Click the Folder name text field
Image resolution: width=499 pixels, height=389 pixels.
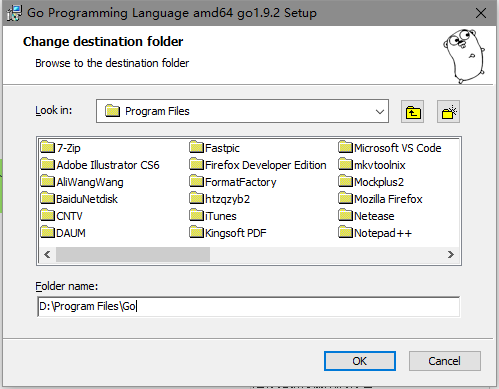249,306
